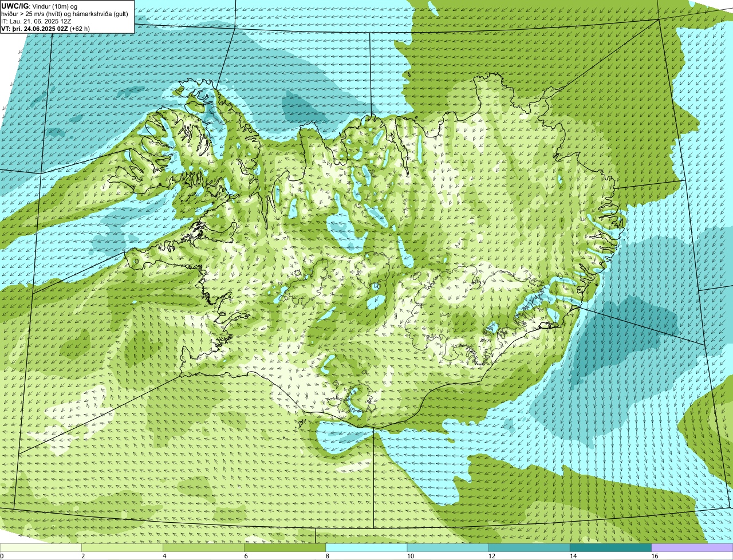Click the legend tick label "14"
Screen dimensions: 733x560
(x=573, y=556)
